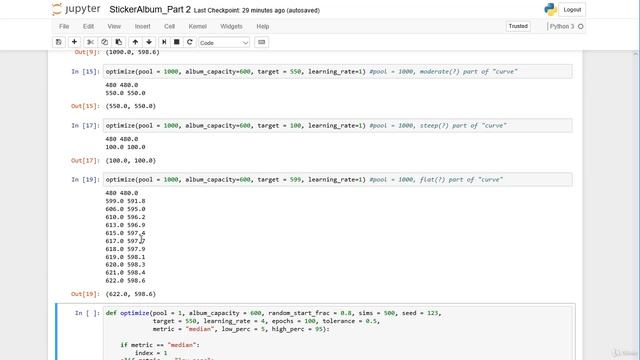Cut selected cells with the scissors icon
The image size is (640, 360).
click(90, 42)
